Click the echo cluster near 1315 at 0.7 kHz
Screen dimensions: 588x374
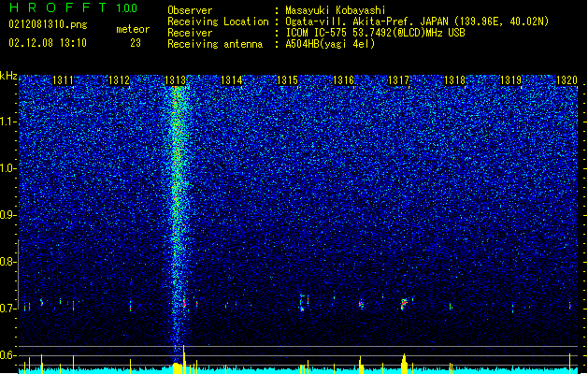pos(304,302)
